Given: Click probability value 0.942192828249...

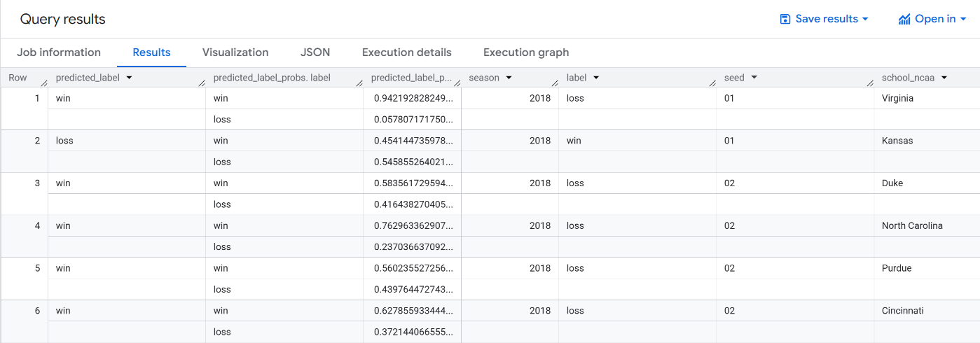Looking at the screenshot, I should click(412, 99).
